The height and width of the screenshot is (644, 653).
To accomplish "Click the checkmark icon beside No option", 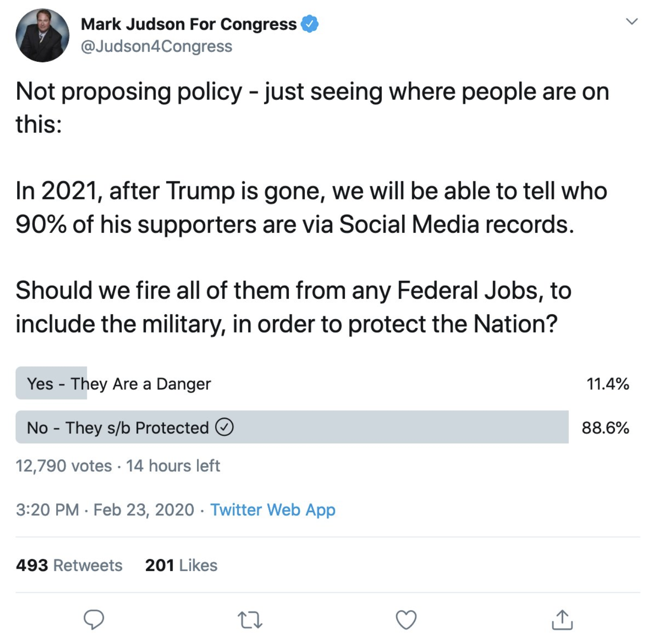I will [x=224, y=427].
